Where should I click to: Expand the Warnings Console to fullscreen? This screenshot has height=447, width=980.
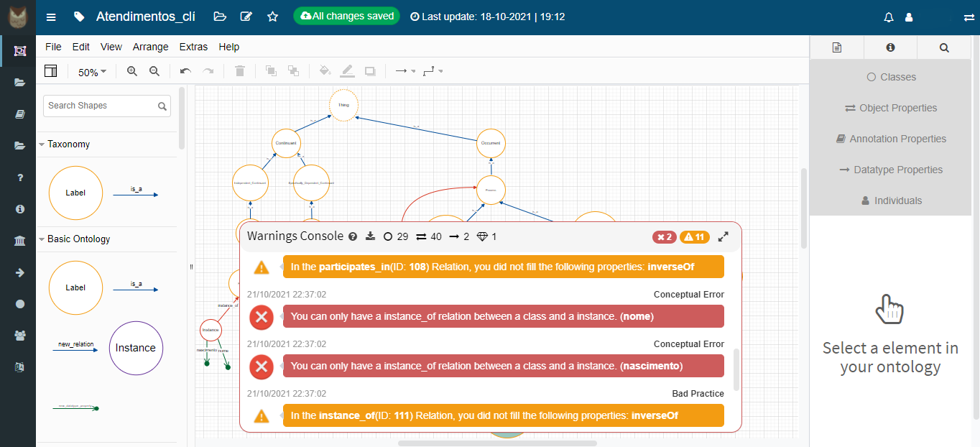(724, 236)
